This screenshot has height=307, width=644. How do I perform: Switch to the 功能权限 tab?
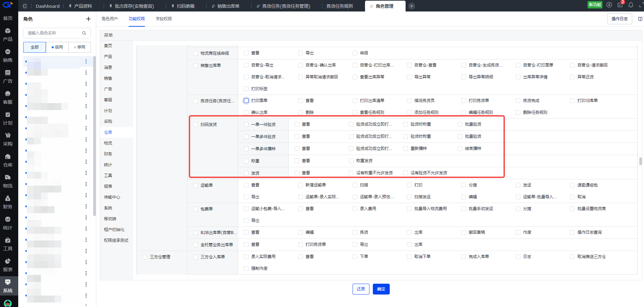click(x=137, y=19)
